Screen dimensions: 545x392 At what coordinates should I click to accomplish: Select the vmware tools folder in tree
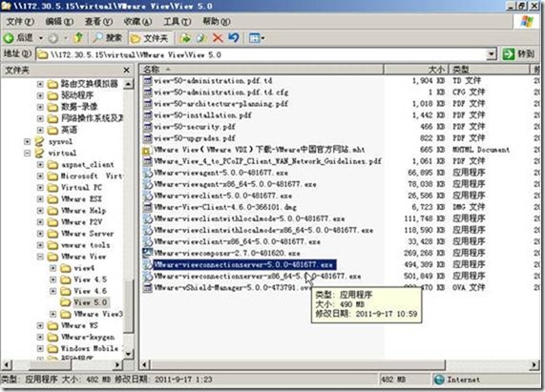pyautogui.click(x=86, y=245)
